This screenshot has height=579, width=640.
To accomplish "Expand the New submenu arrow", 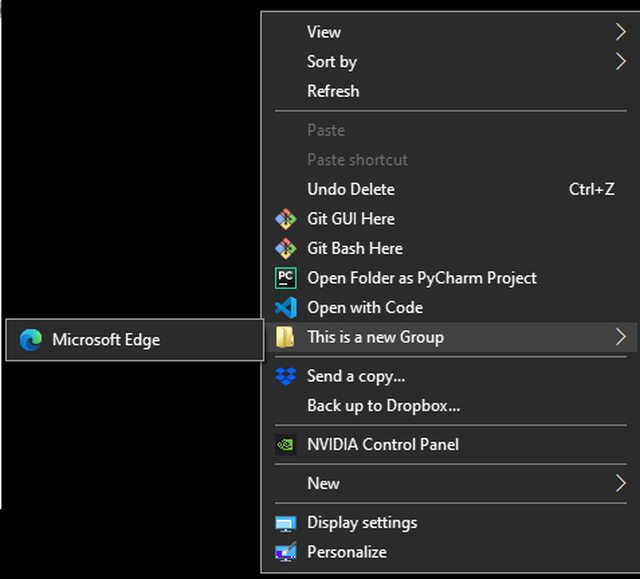I will (621, 484).
